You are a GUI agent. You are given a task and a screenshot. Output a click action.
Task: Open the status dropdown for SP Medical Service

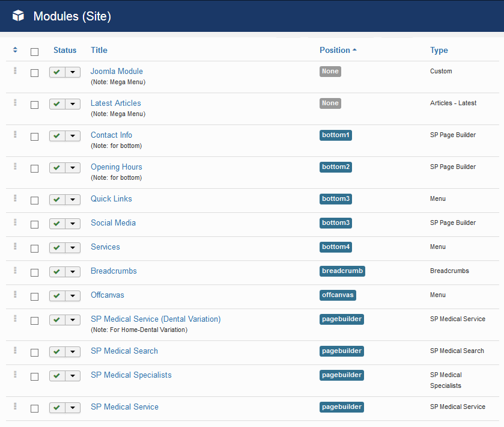coord(73,408)
